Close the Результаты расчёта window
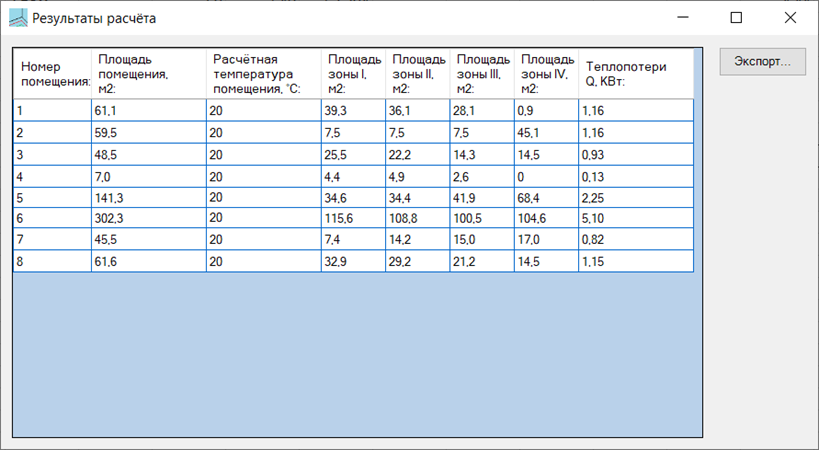The image size is (819, 450). pyautogui.click(x=790, y=17)
